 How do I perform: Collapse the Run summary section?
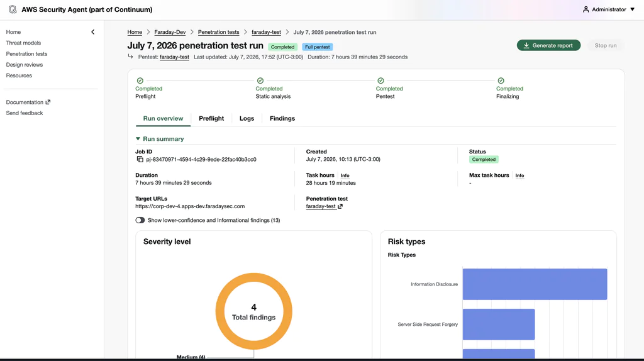point(138,139)
